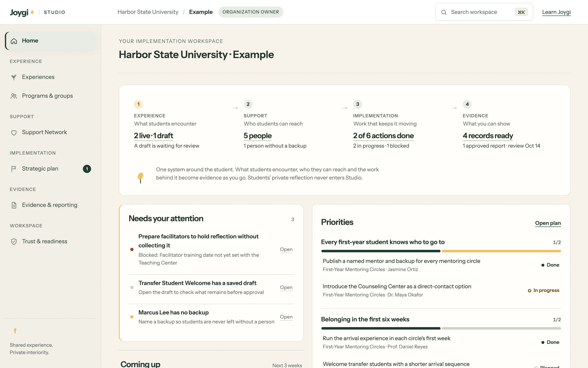
Task: Click progress bar for 'Belonging in first six weeks'
Action: 441,328
